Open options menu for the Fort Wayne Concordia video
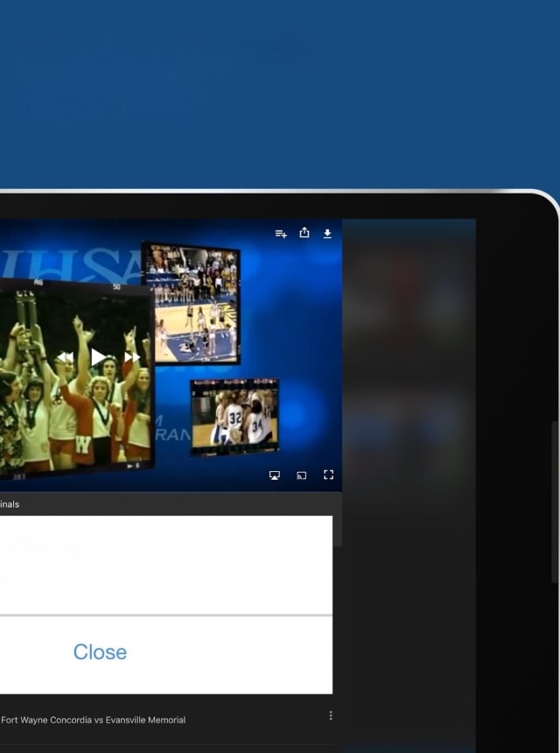Image resolution: width=560 pixels, height=753 pixels. 331,715
